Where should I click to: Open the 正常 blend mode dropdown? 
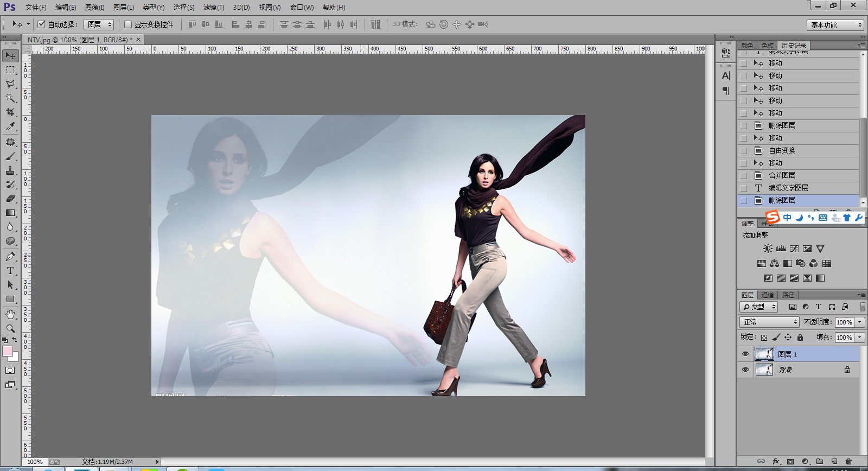pos(770,322)
